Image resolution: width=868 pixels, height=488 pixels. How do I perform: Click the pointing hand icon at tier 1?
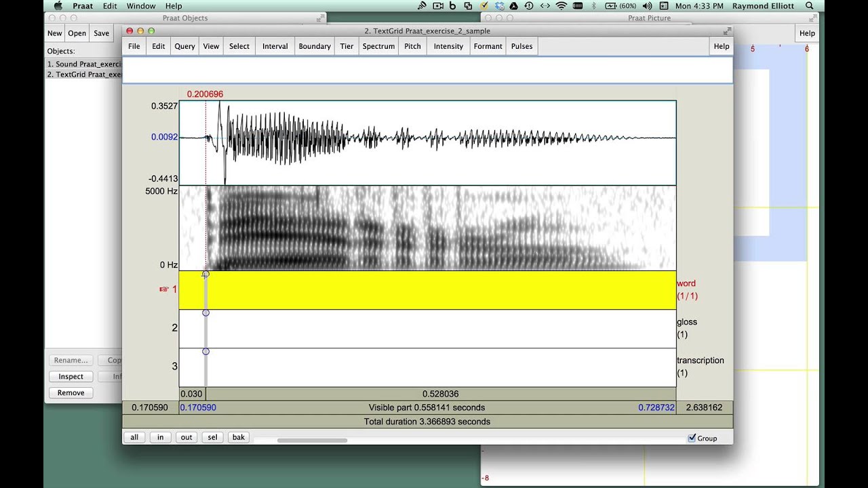[x=163, y=289]
